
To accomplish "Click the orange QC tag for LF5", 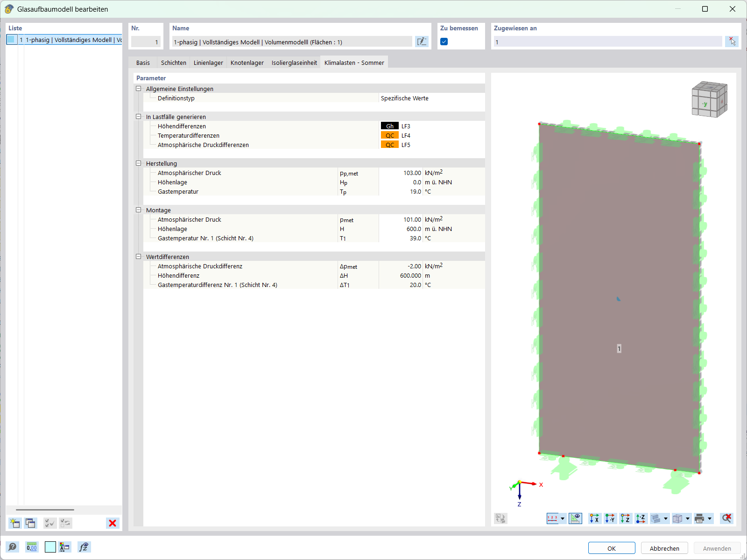I will [x=390, y=145].
